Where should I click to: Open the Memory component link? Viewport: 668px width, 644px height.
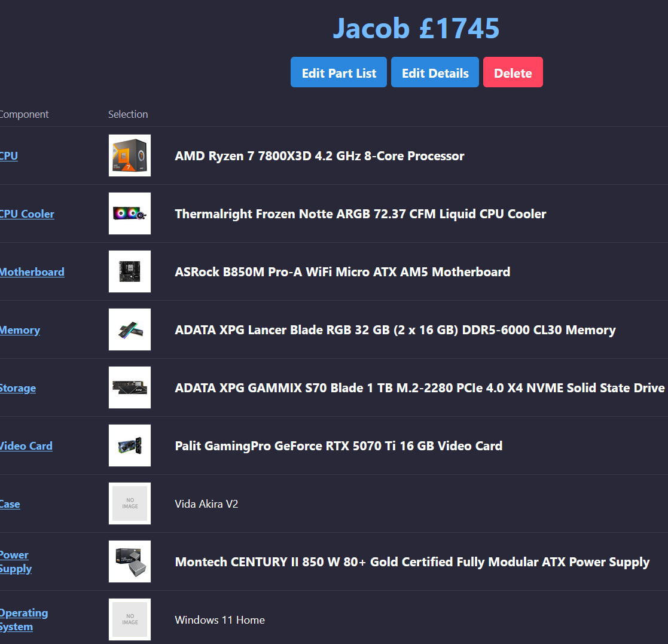(x=20, y=330)
